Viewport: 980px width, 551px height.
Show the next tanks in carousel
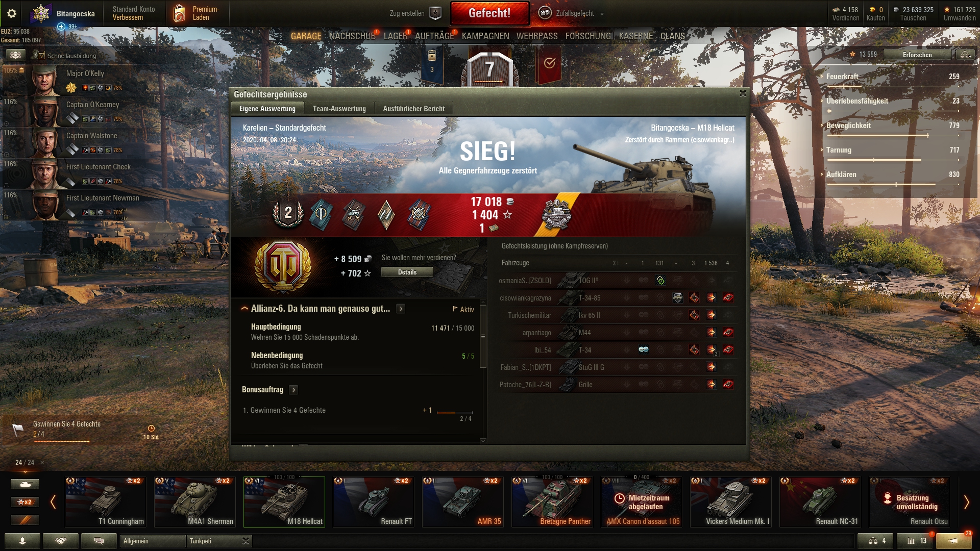click(966, 502)
